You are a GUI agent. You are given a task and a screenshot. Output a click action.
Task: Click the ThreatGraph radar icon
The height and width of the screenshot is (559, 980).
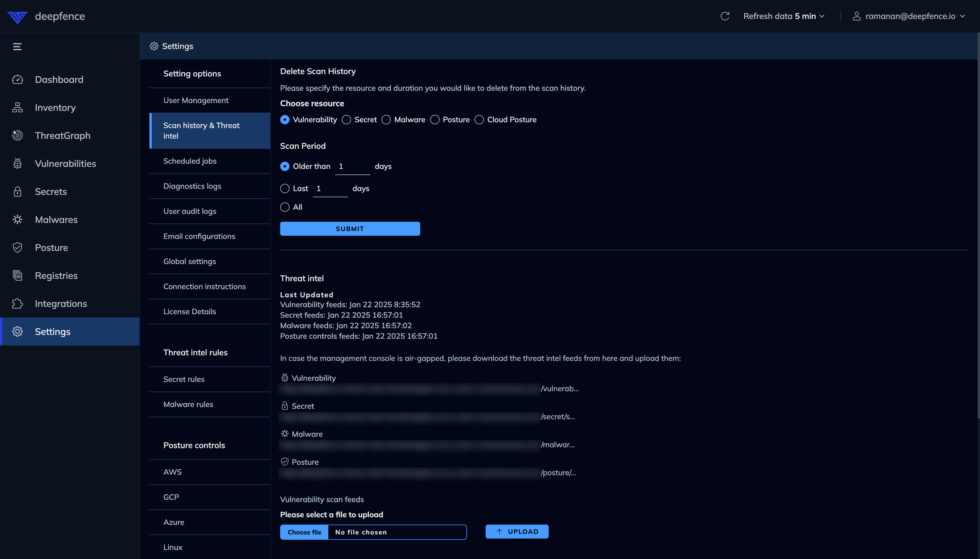point(17,136)
